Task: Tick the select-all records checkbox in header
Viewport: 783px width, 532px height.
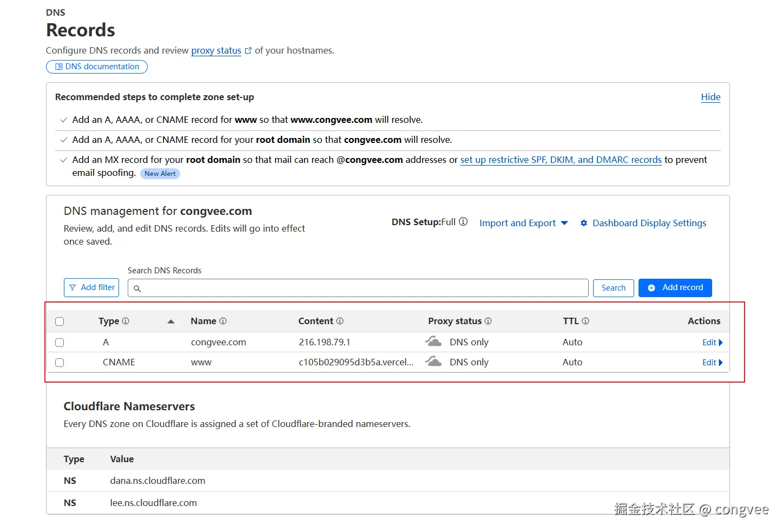Action: pos(60,321)
